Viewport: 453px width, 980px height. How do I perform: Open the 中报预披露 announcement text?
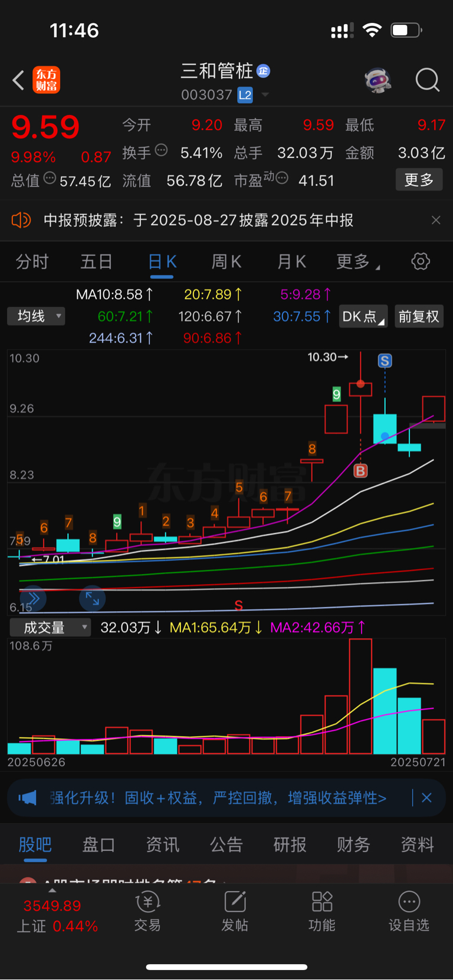pyautogui.click(x=198, y=220)
